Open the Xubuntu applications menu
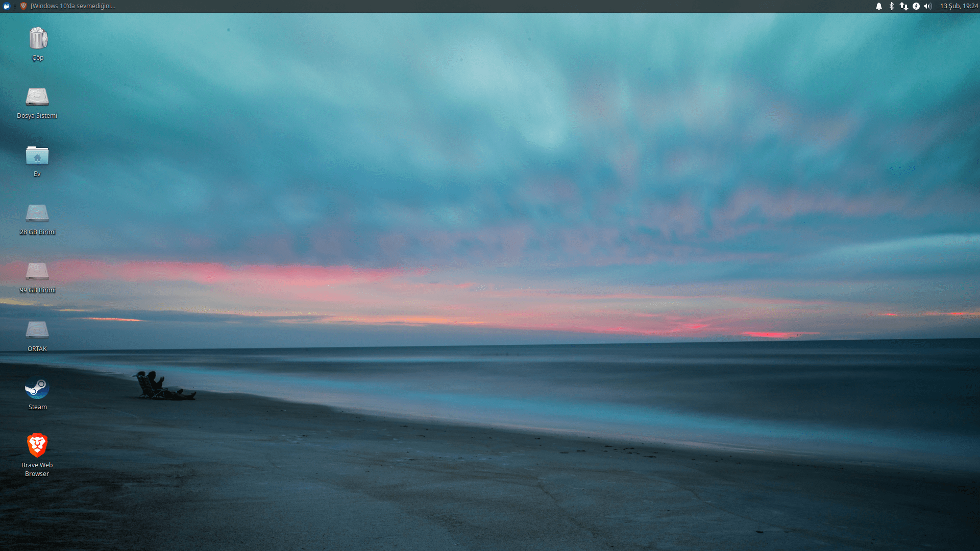This screenshot has width=980, height=551. pos(7,6)
